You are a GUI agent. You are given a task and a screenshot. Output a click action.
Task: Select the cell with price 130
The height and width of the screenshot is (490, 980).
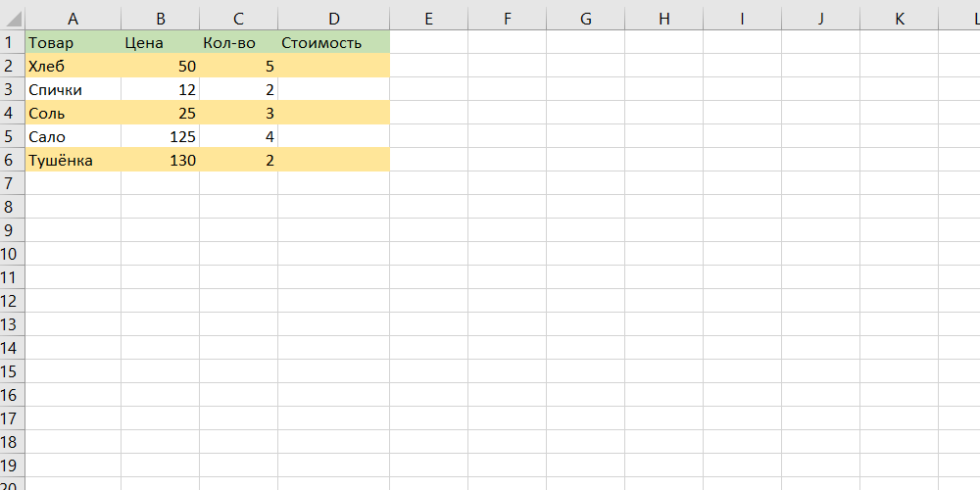click(161, 160)
